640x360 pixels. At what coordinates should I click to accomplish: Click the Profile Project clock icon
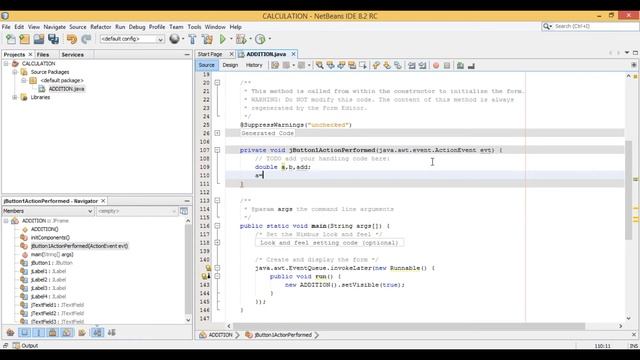tap(260, 39)
